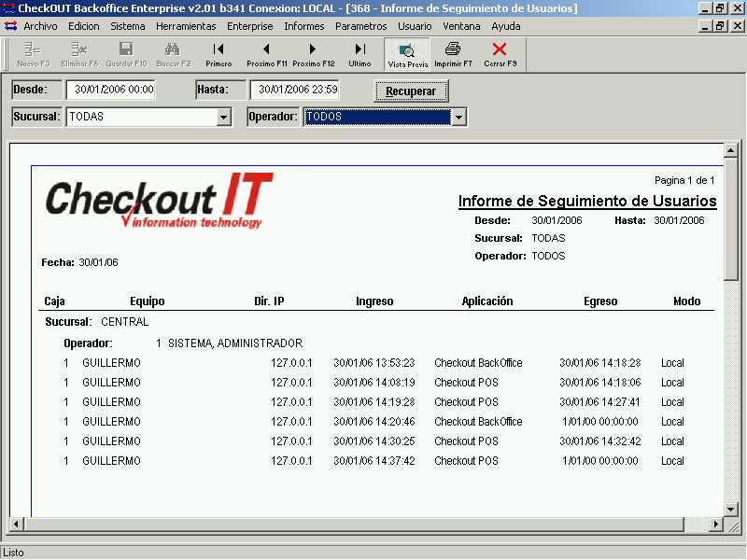Minimize the inner report document window

point(706,26)
